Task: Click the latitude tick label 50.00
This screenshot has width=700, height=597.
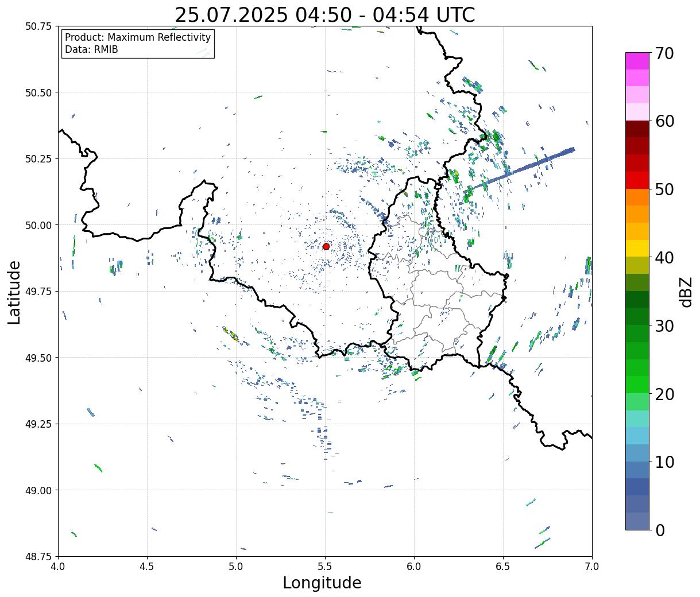Action: tap(38, 225)
